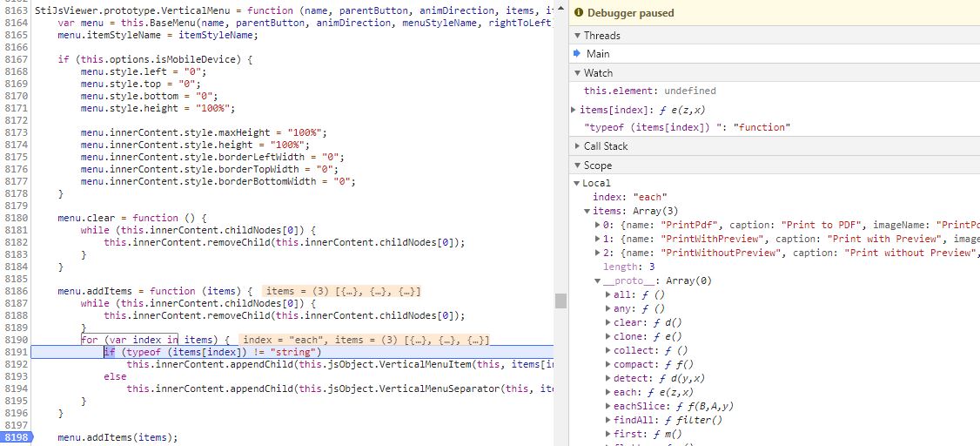Collapse the Local scope
Screen dimensions: 980x446
pyautogui.click(x=577, y=183)
